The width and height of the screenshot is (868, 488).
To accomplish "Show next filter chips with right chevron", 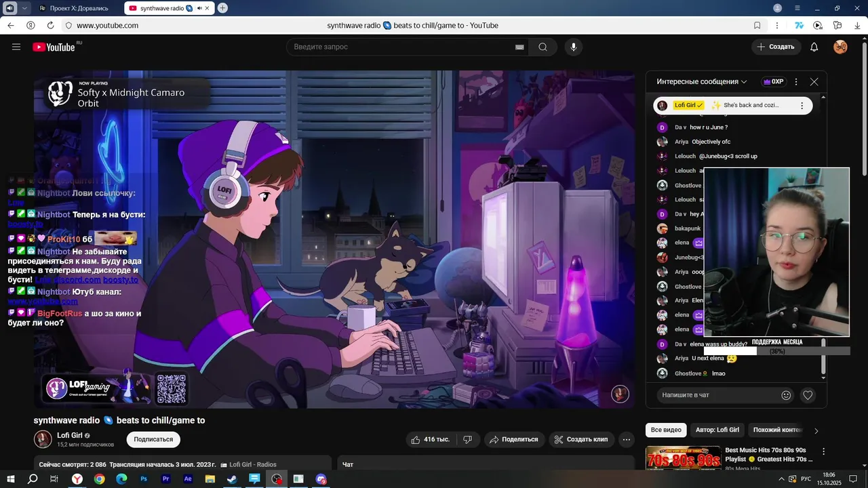I will coord(816,430).
